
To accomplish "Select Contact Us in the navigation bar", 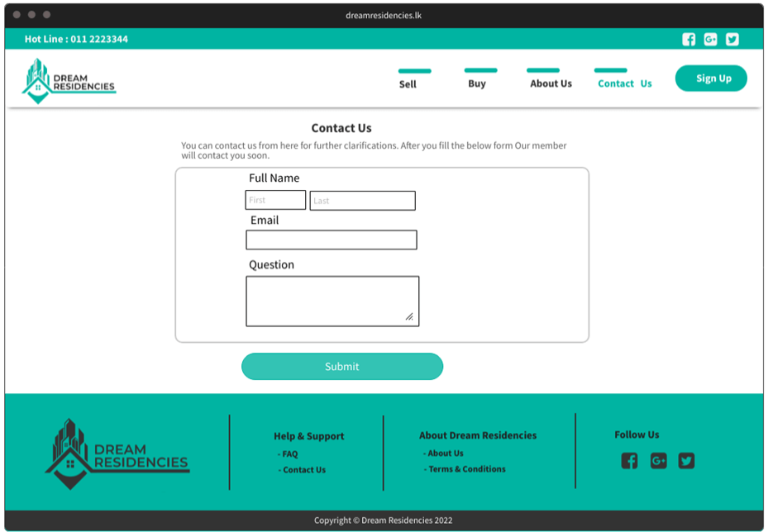I will click(x=624, y=83).
